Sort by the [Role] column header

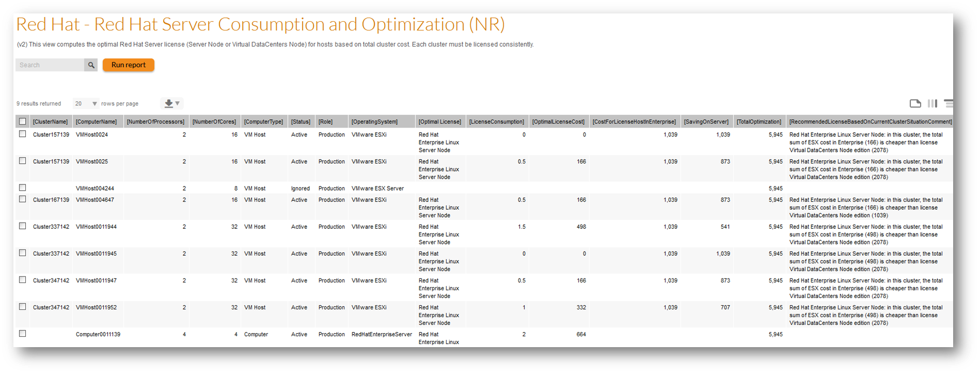[325, 122]
